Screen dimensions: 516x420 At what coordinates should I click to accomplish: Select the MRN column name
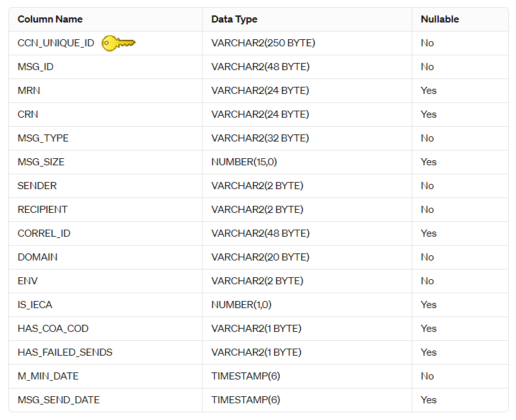[x=29, y=91]
